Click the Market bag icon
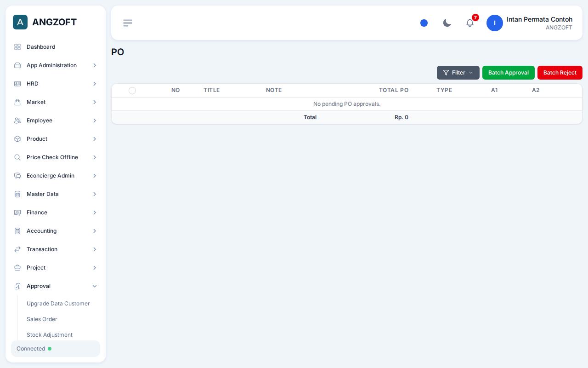The width and height of the screenshot is (588, 368). coord(17,102)
